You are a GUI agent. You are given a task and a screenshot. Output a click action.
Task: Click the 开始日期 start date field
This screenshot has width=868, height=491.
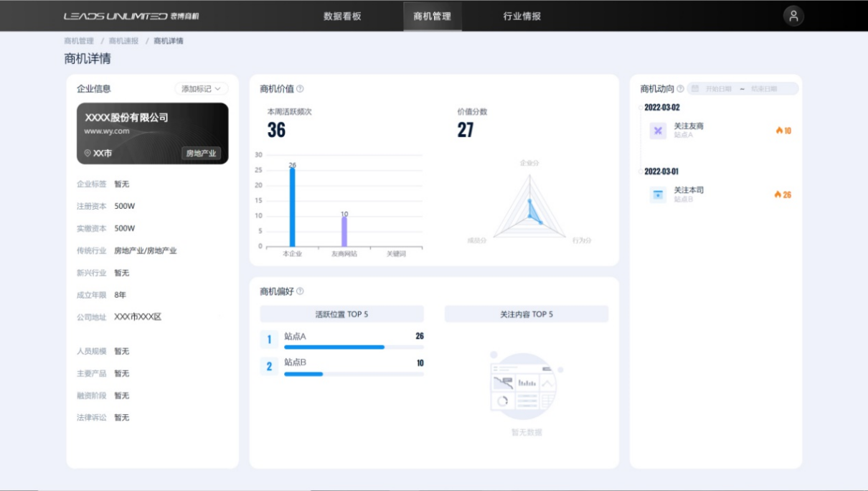(718, 89)
